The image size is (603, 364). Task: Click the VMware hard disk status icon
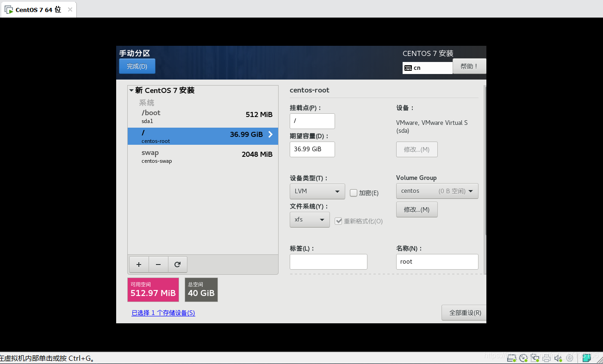tap(511, 358)
